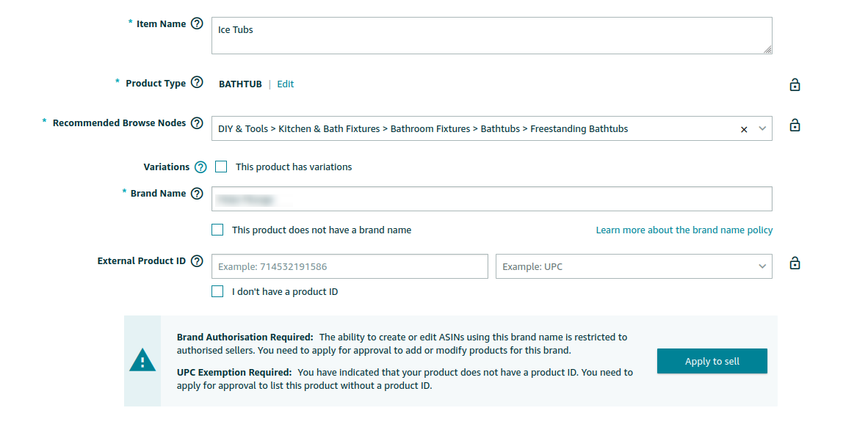868x427 pixels.
Task: Click the BATHTUB product type text
Action: (x=240, y=84)
